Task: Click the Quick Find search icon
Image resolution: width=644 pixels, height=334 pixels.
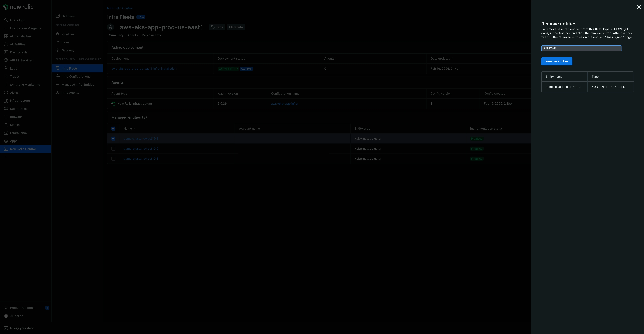Action: (x=6, y=20)
